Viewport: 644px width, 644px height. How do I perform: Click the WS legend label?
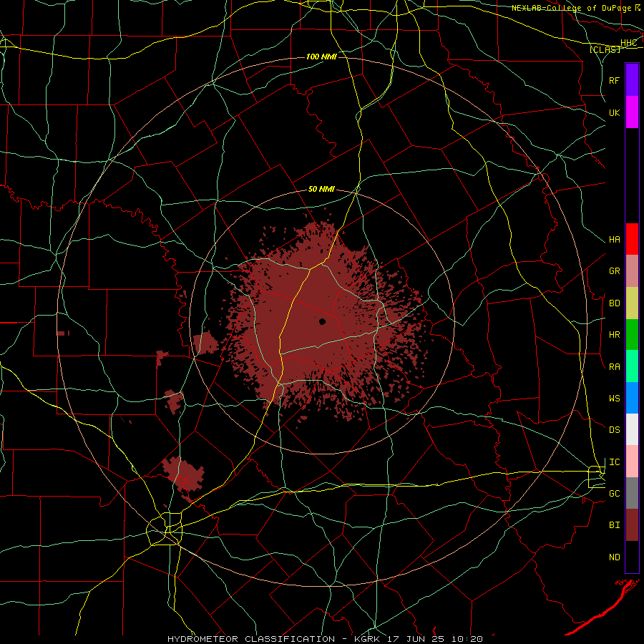click(615, 399)
